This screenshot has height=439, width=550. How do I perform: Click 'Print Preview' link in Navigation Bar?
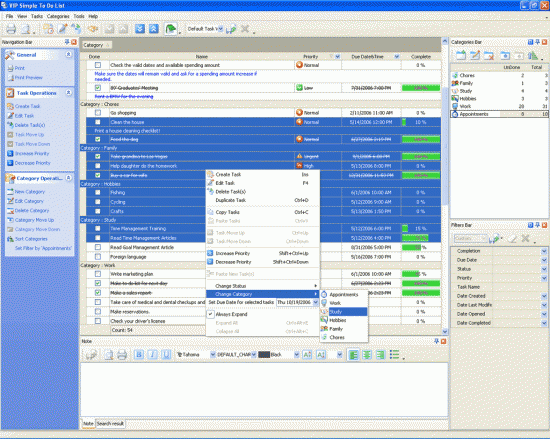[x=28, y=77]
